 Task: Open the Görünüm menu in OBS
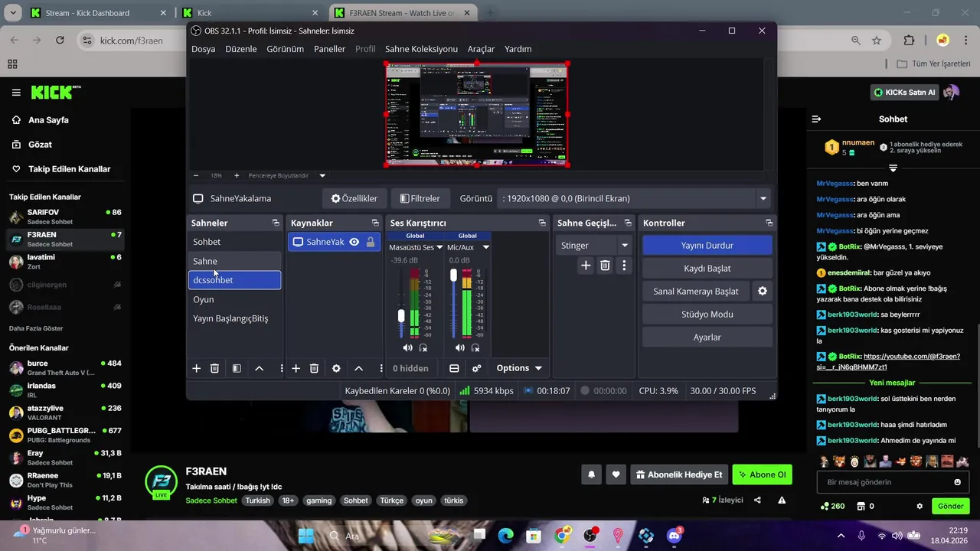coord(286,49)
